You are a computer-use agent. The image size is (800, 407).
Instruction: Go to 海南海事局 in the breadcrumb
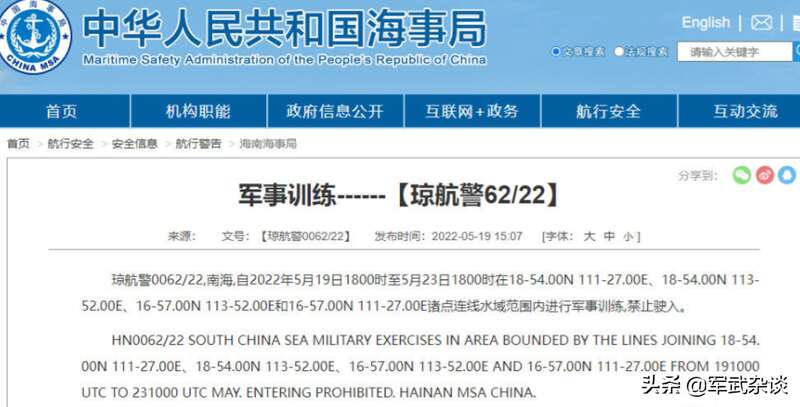(x=268, y=144)
